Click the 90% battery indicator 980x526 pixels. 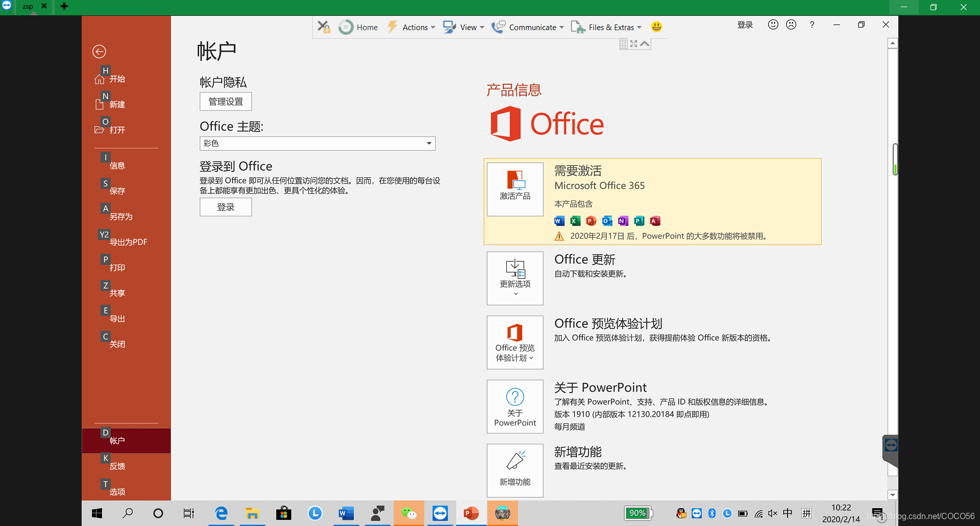[638, 513]
